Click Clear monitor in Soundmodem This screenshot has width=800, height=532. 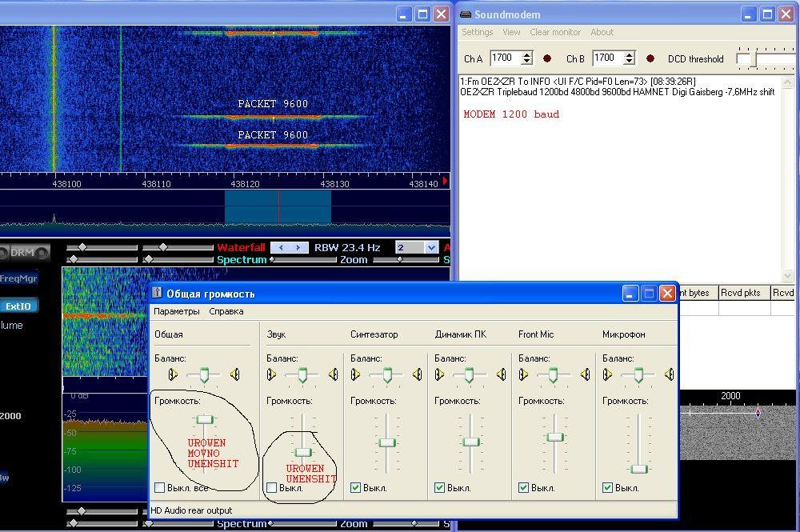(x=555, y=32)
